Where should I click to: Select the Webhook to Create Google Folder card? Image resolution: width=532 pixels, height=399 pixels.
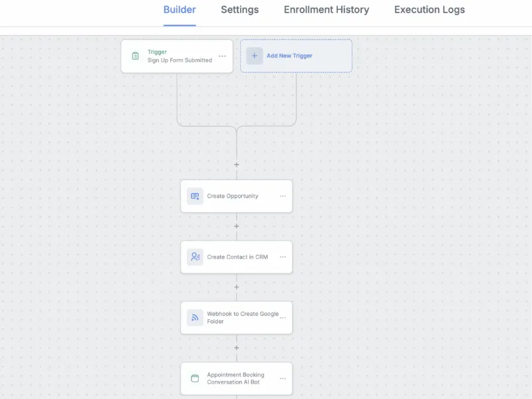[x=237, y=318]
